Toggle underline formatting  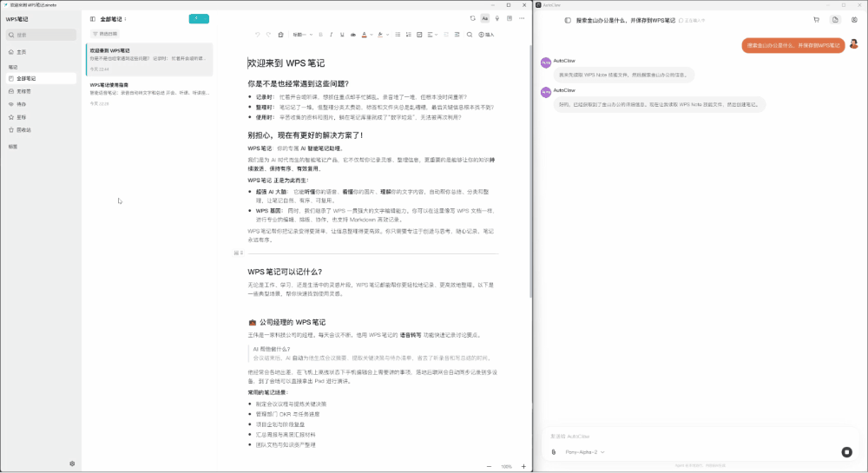[x=342, y=35]
